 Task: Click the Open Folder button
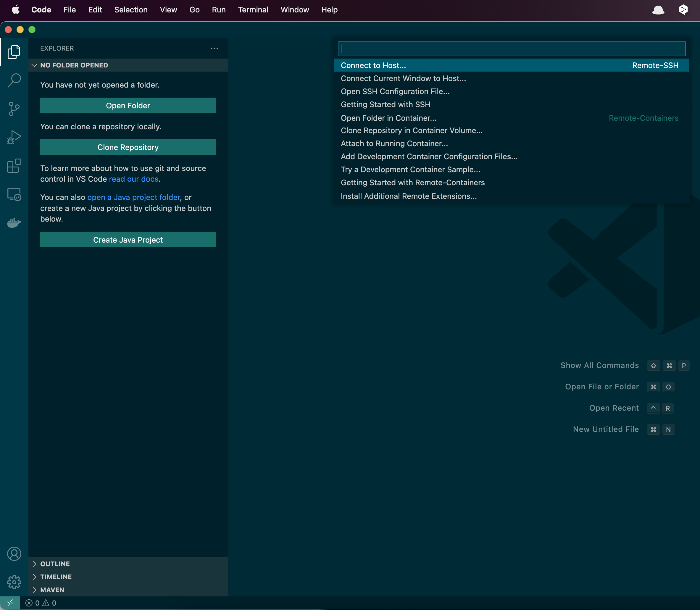coord(128,106)
